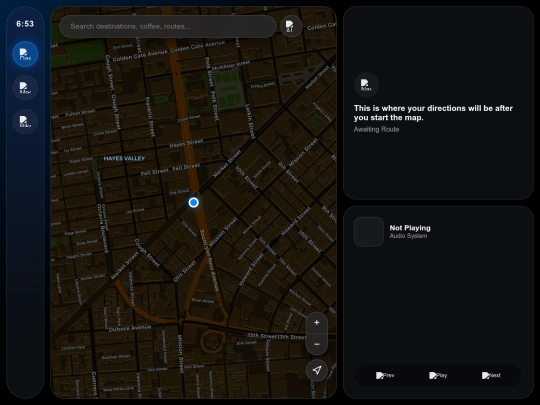Screen dimensions: 540x405
Task: Click the Awaiting Route status text
Action: click(x=376, y=129)
